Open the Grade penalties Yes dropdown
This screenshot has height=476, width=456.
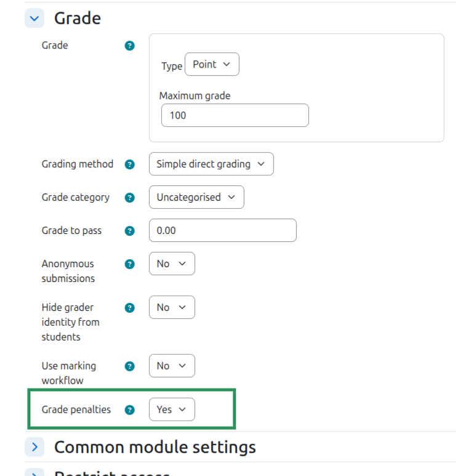pos(172,409)
